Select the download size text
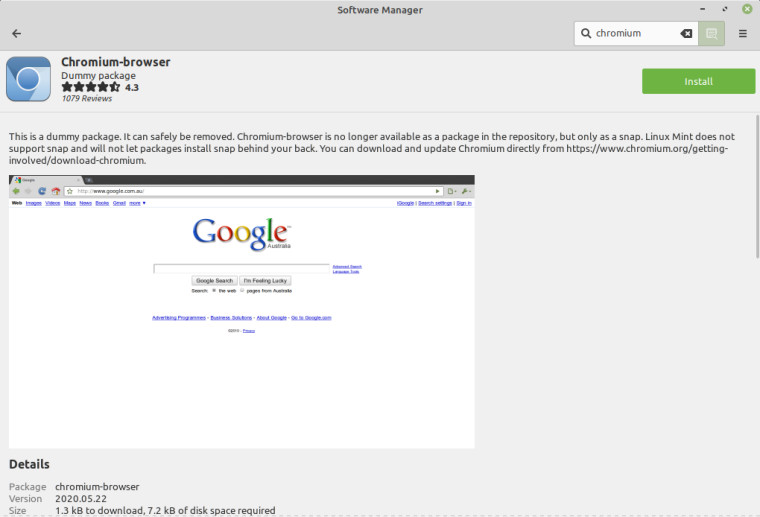 coord(165,511)
